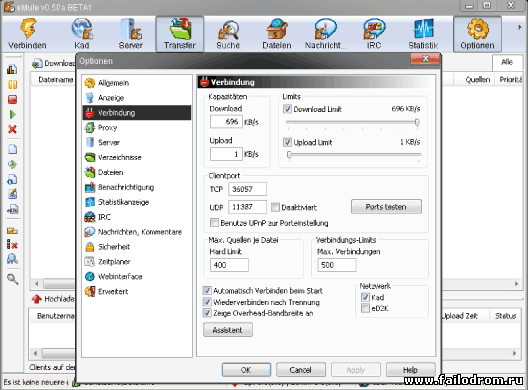528x390 pixels.
Task: Select Nachrichten, Kommentare in options list
Action: tap(137, 232)
